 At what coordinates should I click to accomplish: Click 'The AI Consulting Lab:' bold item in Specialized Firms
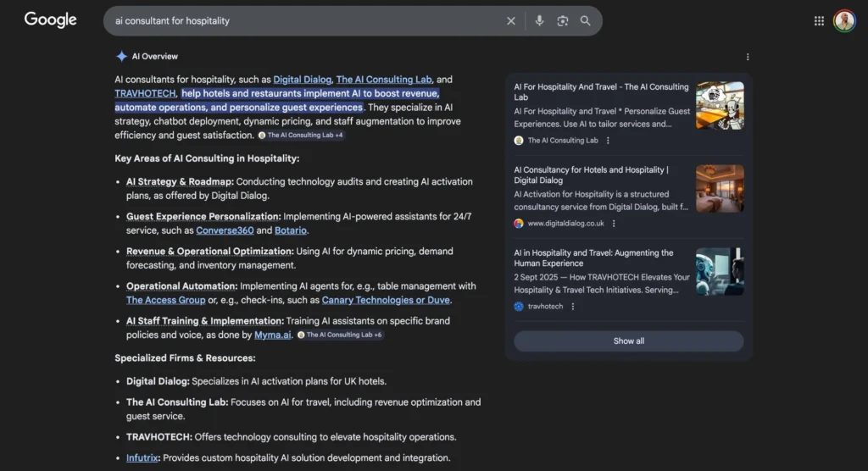tap(177, 402)
